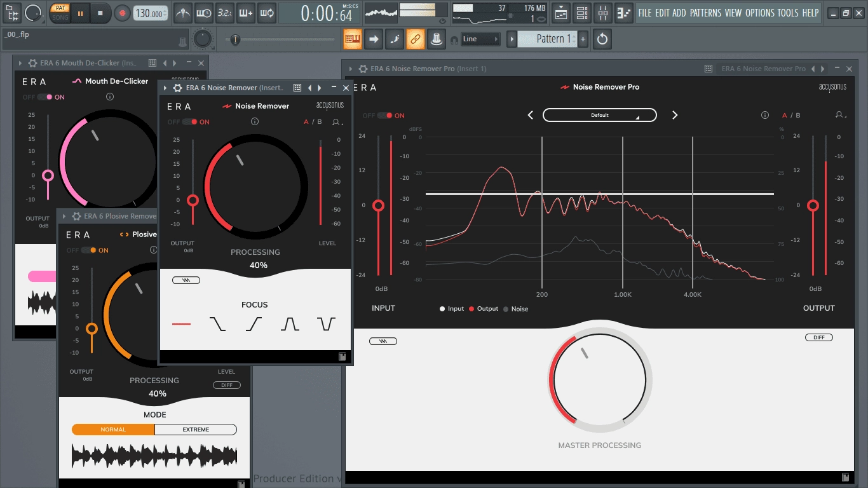Click the arrow auto-scroll toolbar icon
This screenshot has width=868, height=488.
tap(374, 39)
